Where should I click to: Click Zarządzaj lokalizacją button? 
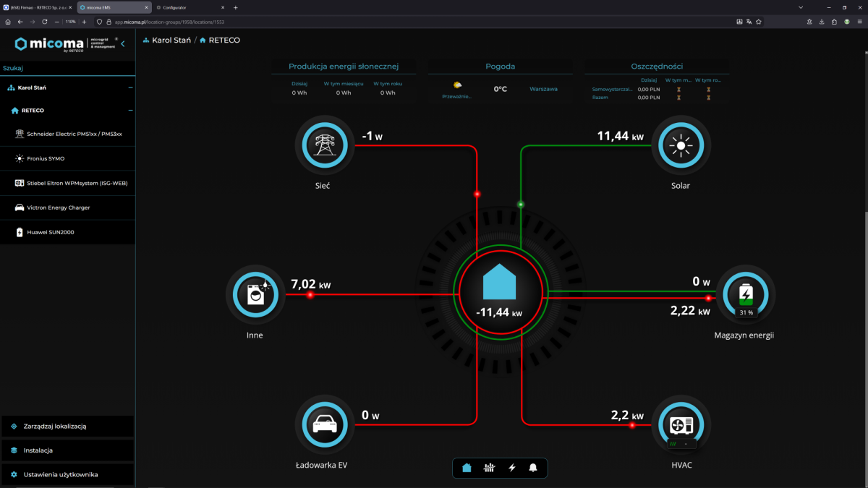[x=55, y=427]
